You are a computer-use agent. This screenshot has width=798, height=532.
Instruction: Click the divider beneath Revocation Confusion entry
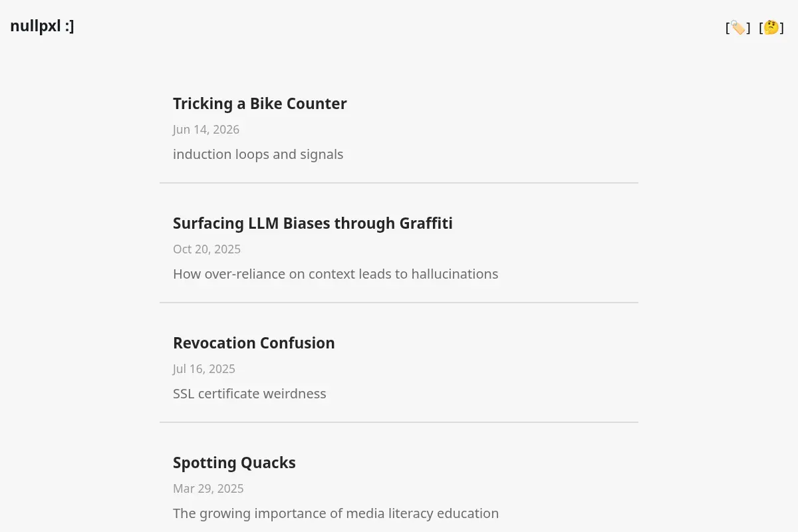[399, 422]
